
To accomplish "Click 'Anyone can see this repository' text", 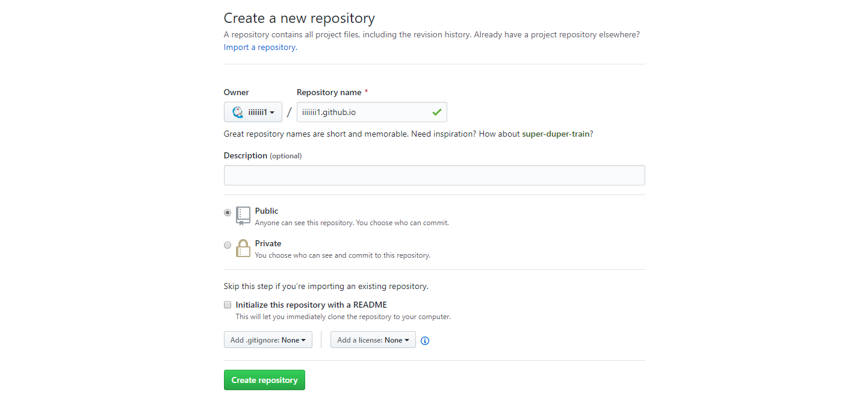I will coord(352,223).
